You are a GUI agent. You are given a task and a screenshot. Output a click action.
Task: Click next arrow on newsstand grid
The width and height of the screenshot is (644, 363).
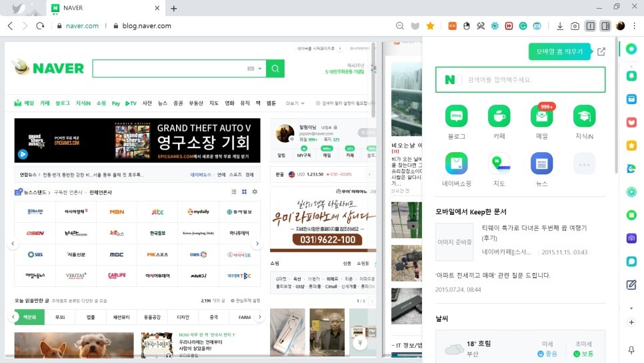pyautogui.click(x=257, y=244)
